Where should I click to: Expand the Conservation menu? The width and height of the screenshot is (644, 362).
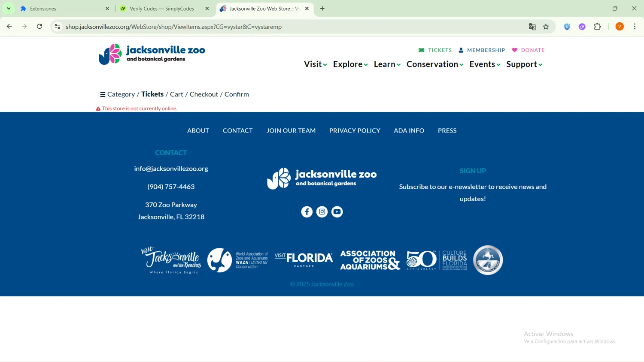coord(435,64)
